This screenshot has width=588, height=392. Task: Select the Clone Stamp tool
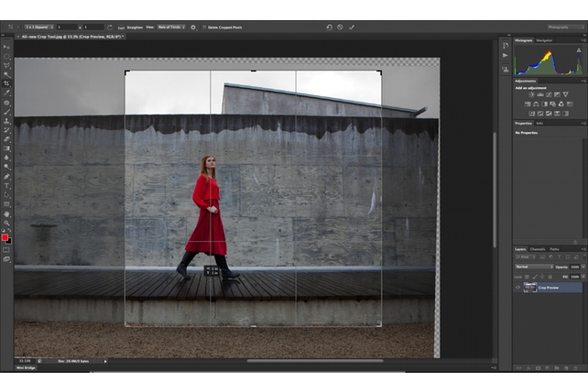(6, 121)
